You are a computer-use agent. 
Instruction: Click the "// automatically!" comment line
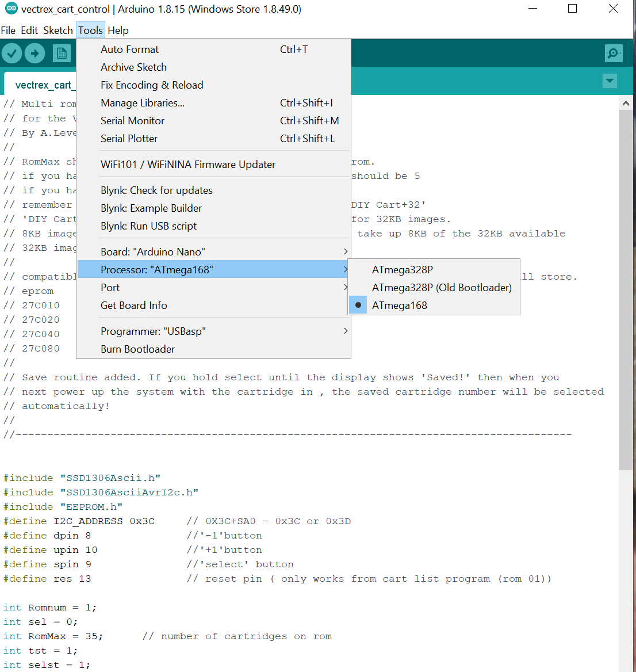[56, 406]
